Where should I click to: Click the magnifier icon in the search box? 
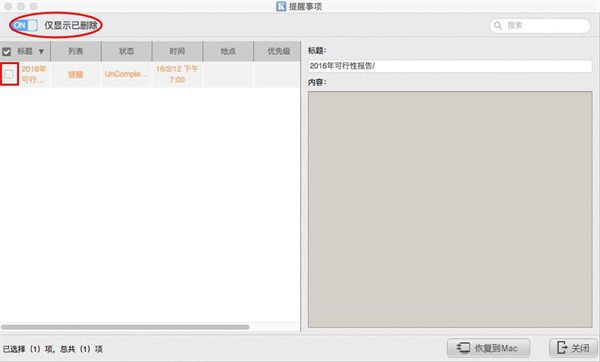click(x=498, y=26)
